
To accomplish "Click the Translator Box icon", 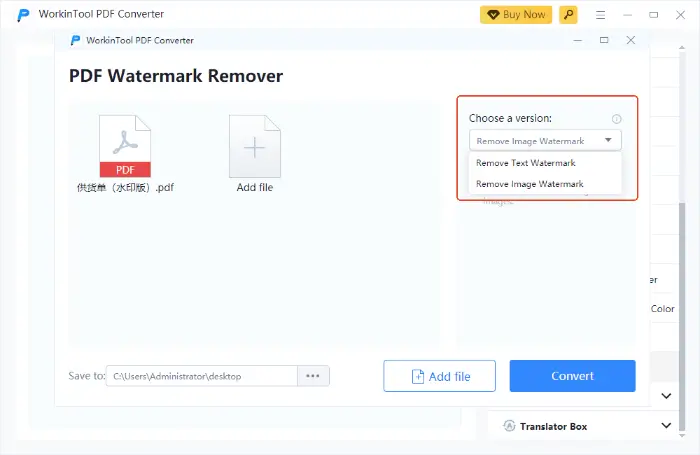I will [x=509, y=426].
